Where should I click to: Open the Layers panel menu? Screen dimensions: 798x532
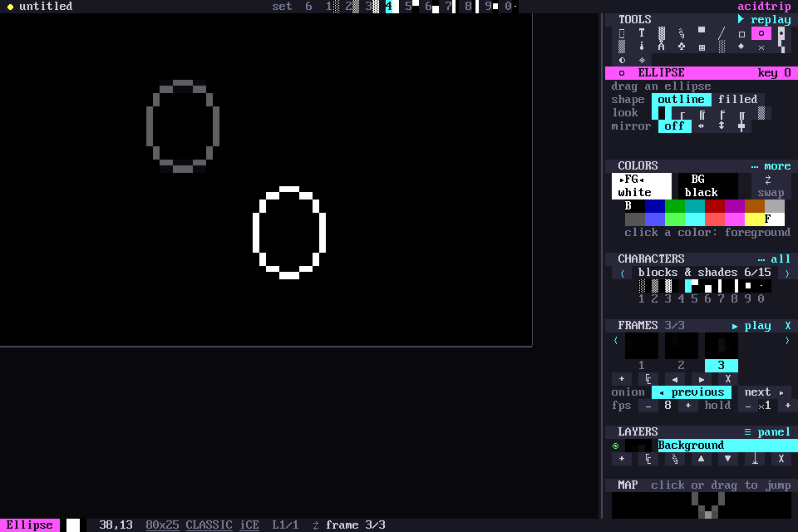(x=767, y=431)
